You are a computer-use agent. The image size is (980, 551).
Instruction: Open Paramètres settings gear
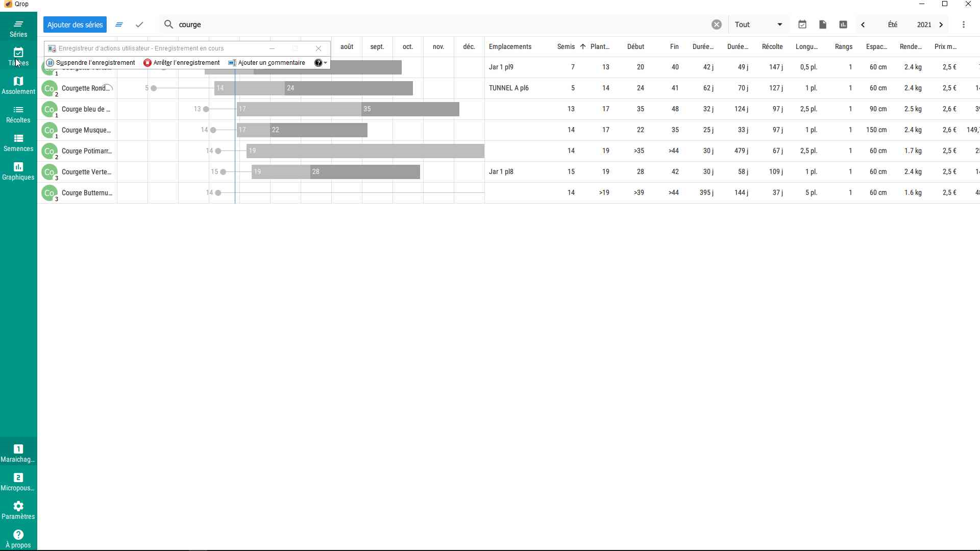18,510
